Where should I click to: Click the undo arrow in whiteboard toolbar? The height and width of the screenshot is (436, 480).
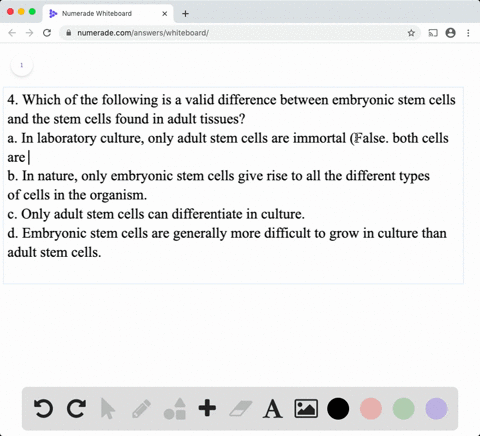tap(43, 409)
